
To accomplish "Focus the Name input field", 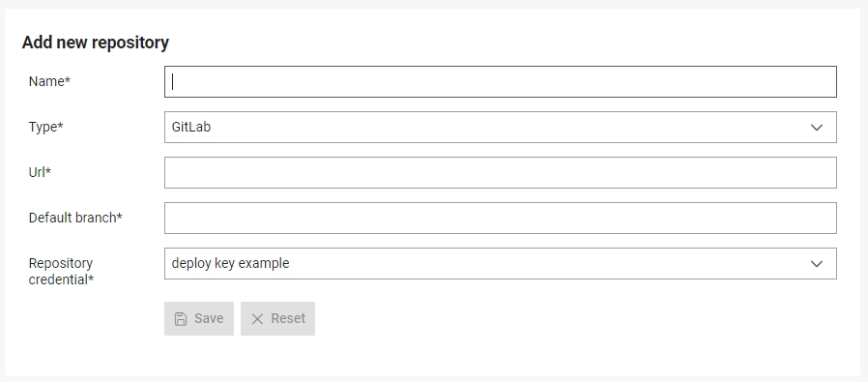I will 501,82.
